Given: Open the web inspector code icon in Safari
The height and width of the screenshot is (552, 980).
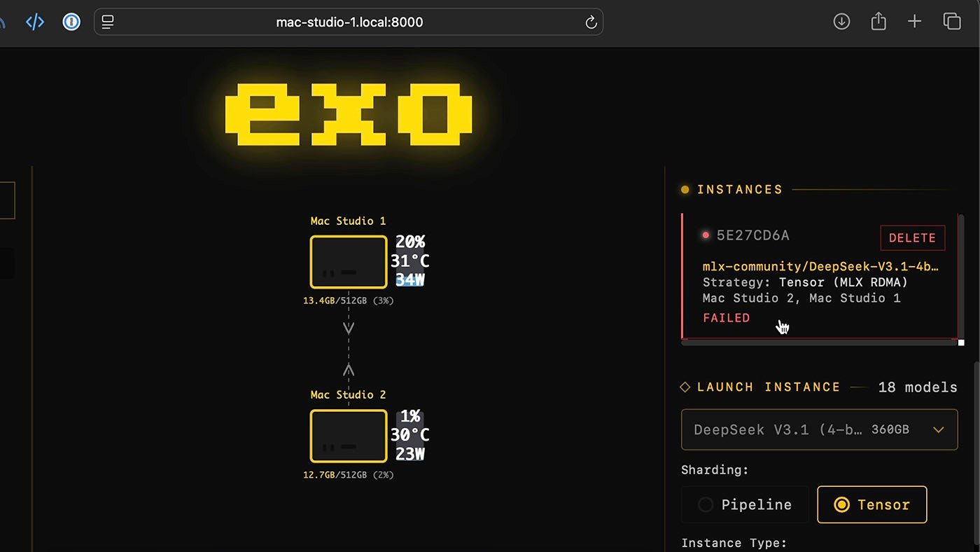Looking at the screenshot, I should (x=35, y=21).
